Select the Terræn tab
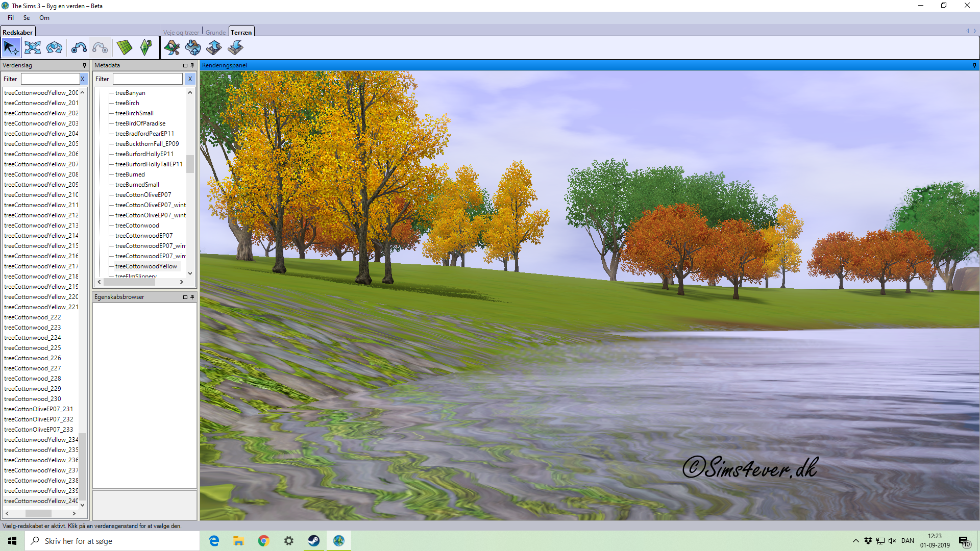980x551 pixels. (x=241, y=32)
